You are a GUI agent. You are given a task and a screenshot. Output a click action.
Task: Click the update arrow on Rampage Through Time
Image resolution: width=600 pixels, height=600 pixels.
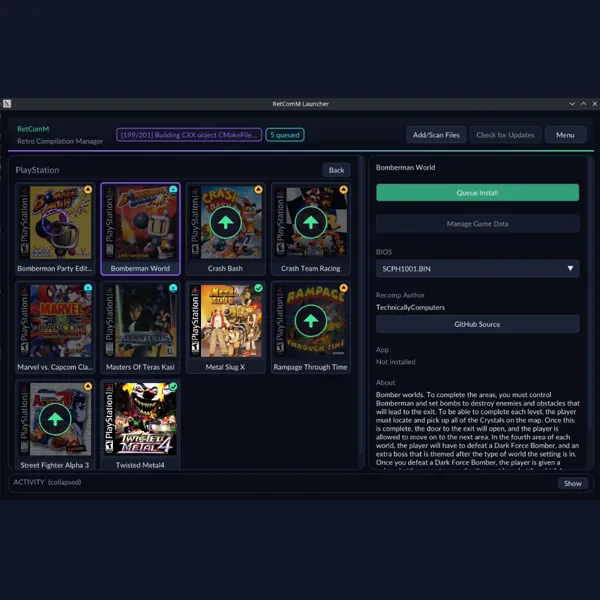click(x=311, y=321)
